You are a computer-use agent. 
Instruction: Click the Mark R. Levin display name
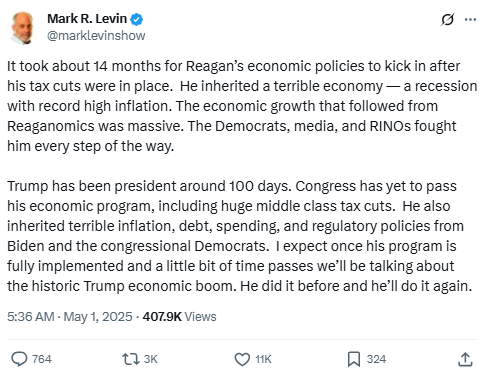(x=87, y=19)
